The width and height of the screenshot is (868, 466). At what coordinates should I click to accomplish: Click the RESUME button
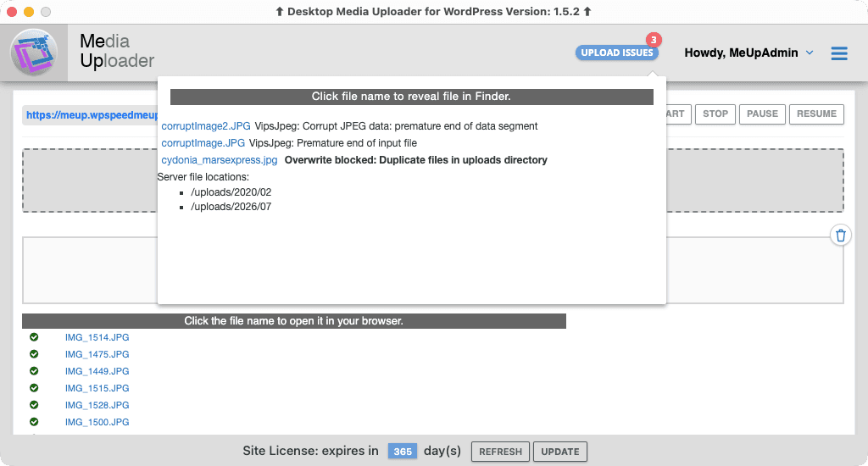point(816,114)
